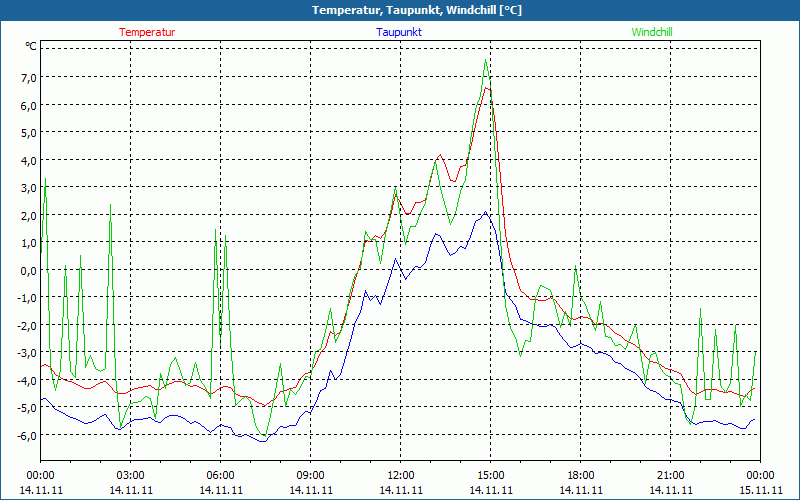Screen dimensions: 800x500
Task: Select the 18:00 time axis label
Action: [x=580, y=475]
